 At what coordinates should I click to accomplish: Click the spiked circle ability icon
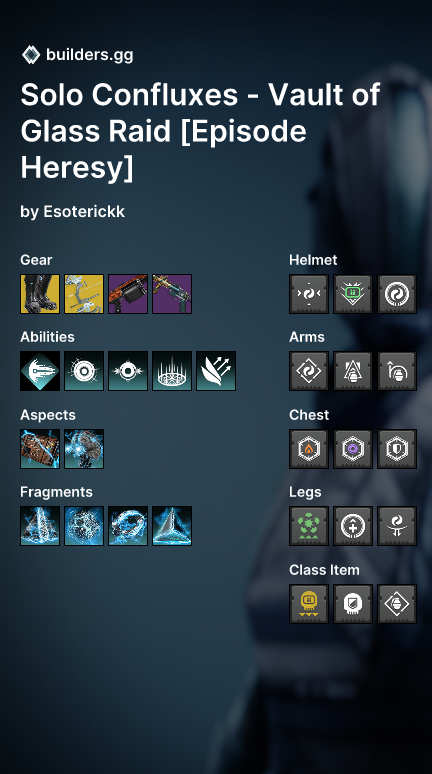tap(172, 371)
